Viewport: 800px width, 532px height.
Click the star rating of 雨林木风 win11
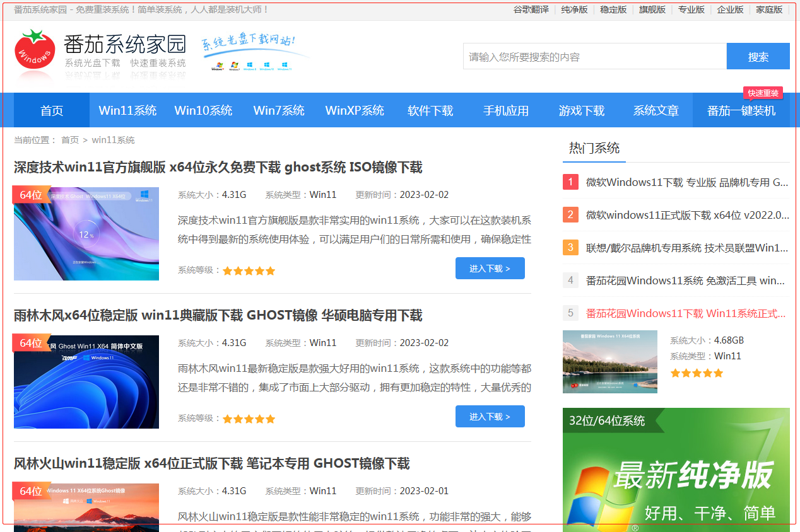[249, 419]
